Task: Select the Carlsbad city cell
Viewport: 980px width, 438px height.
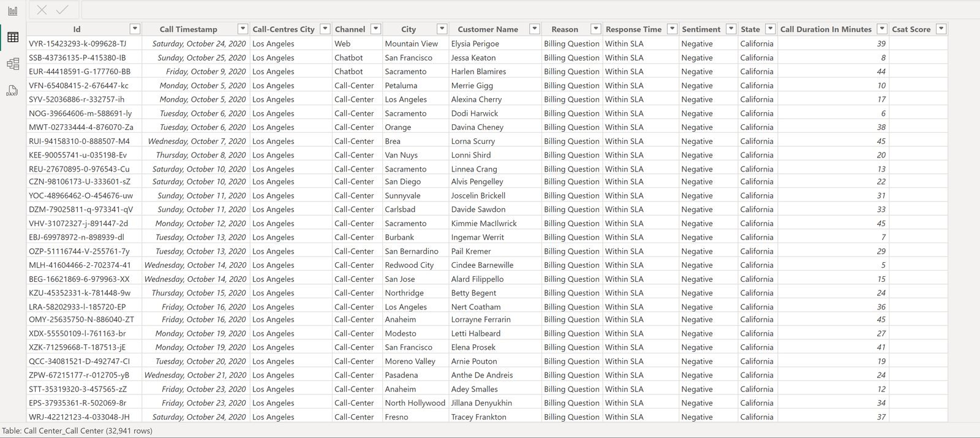Action: 400,210
